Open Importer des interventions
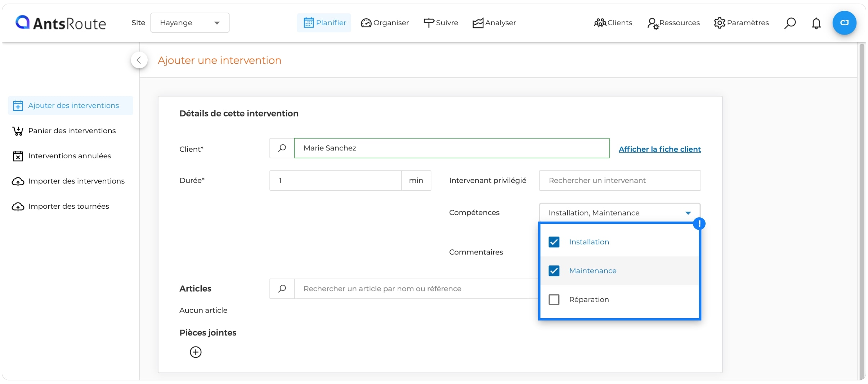The width and height of the screenshot is (868, 384). pos(68,181)
